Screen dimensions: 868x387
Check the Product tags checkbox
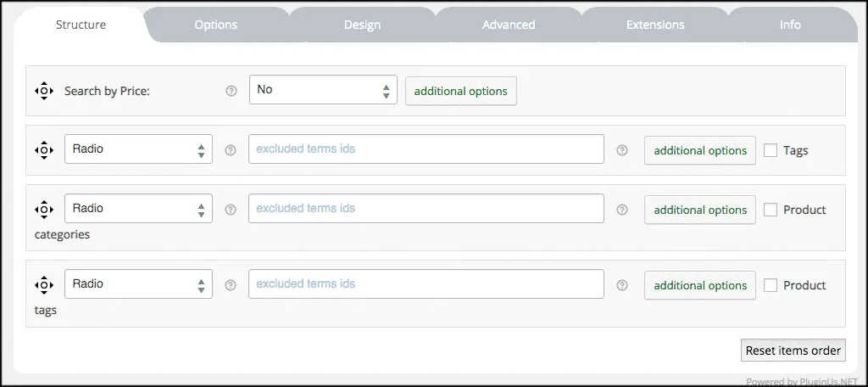pos(771,285)
